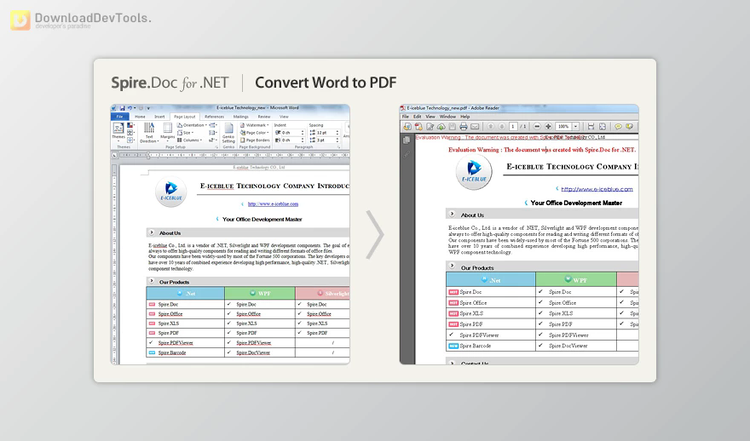Expand the Our Products section in PDF
This screenshot has width=750, height=441.
(452, 266)
